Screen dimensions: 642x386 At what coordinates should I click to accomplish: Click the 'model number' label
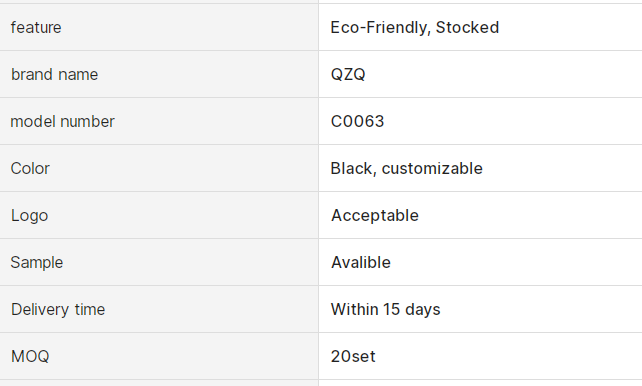pyautogui.click(x=62, y=122)
